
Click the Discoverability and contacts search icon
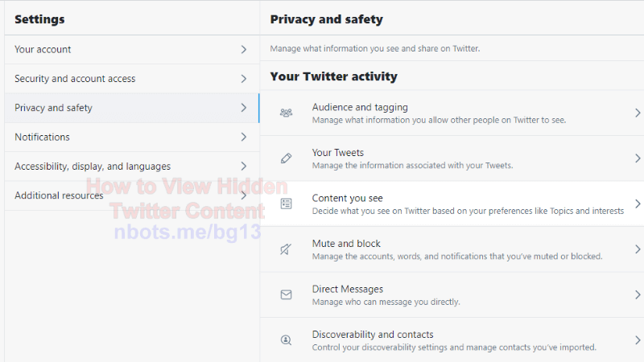coord(287,340)
